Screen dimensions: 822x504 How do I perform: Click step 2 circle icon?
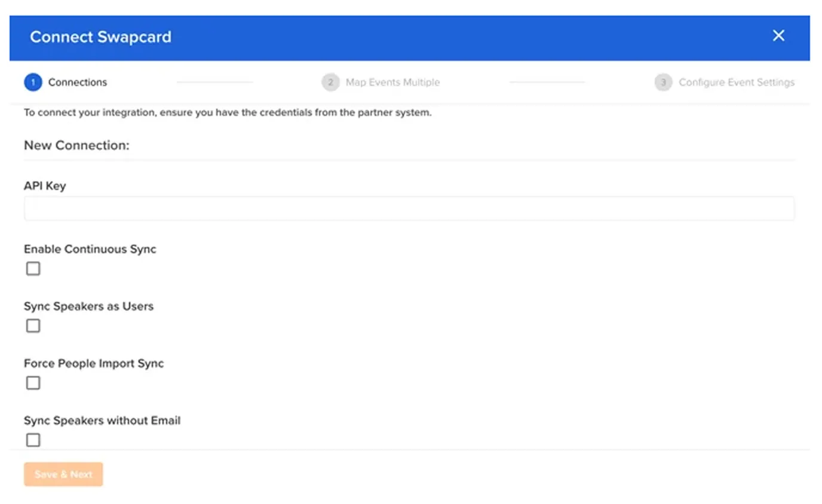[330, 82]
